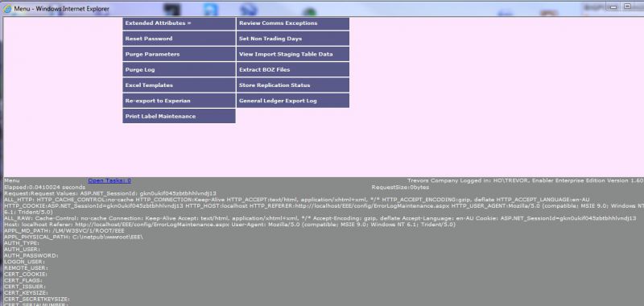Open the General Ledger Export Log
Image resolution: width=644 pixels, height=306 pixels.
[293, 101]
